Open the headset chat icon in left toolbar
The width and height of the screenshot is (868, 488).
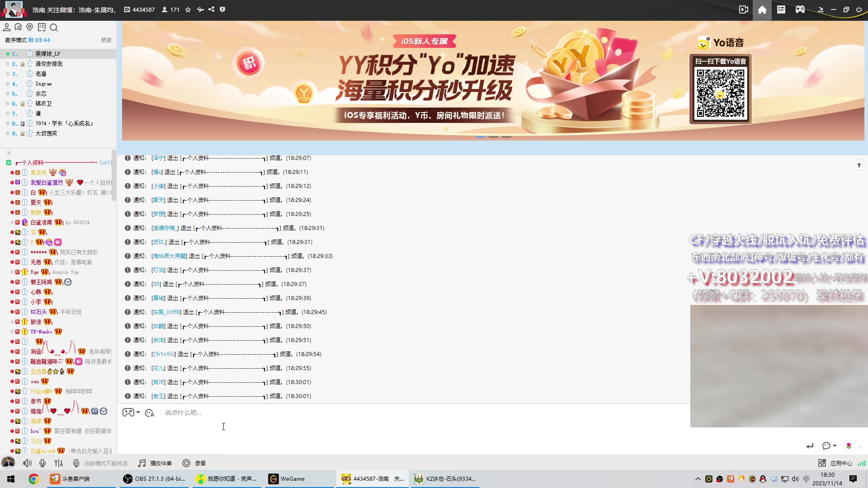click(x=18, y=28)
